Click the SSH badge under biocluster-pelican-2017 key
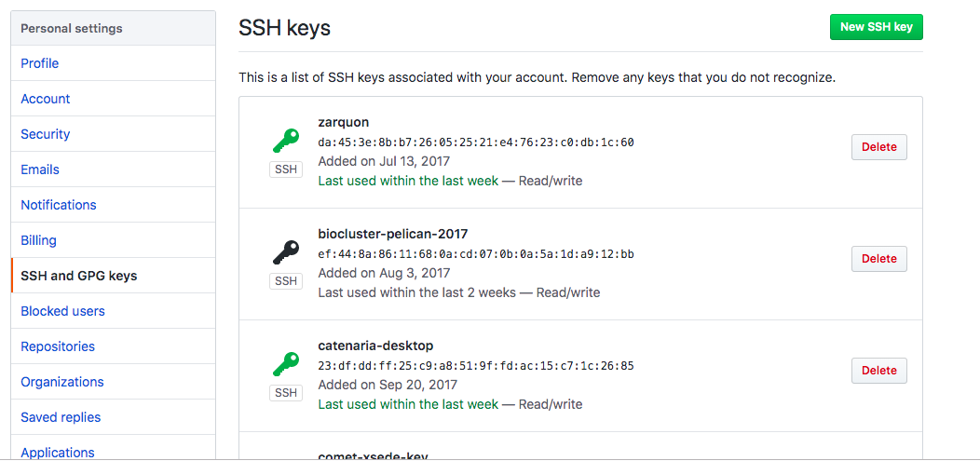The width and height of the screenshot is (980, 461). [286, 281]
